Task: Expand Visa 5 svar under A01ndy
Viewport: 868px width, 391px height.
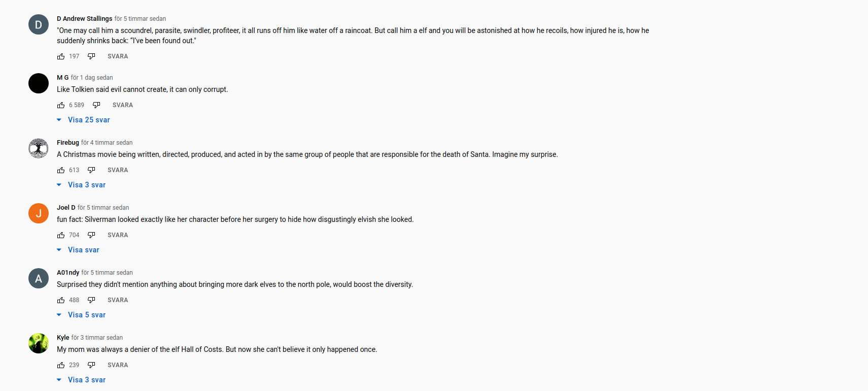Action: (x=81, y=315)
